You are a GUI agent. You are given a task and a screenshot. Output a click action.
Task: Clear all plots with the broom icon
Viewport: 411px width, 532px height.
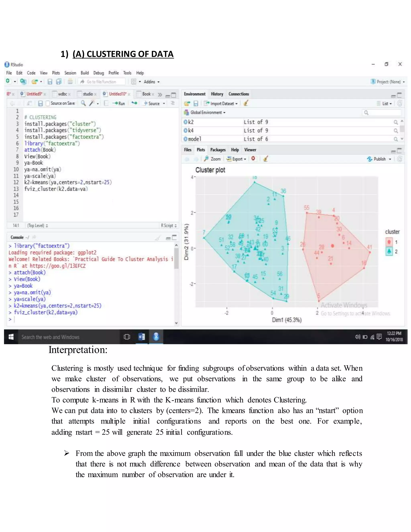(266, 159)
